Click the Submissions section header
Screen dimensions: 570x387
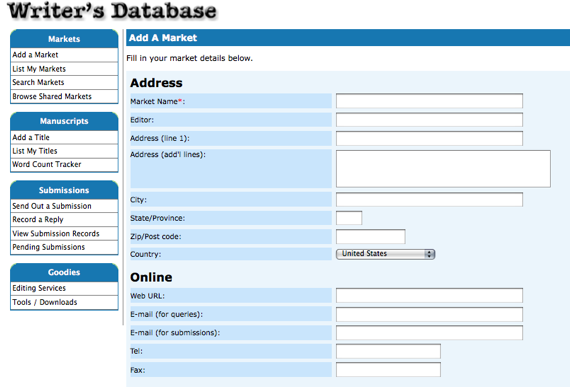tap(64, 190)
